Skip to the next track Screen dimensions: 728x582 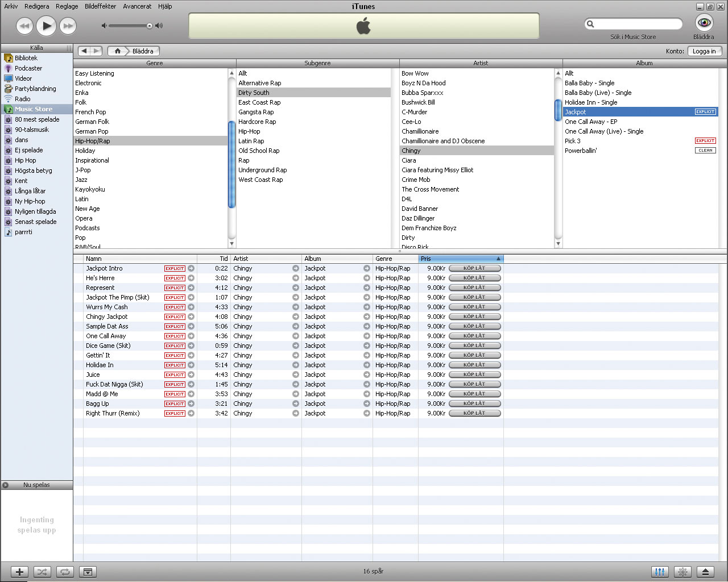click(x=68, y=26)
